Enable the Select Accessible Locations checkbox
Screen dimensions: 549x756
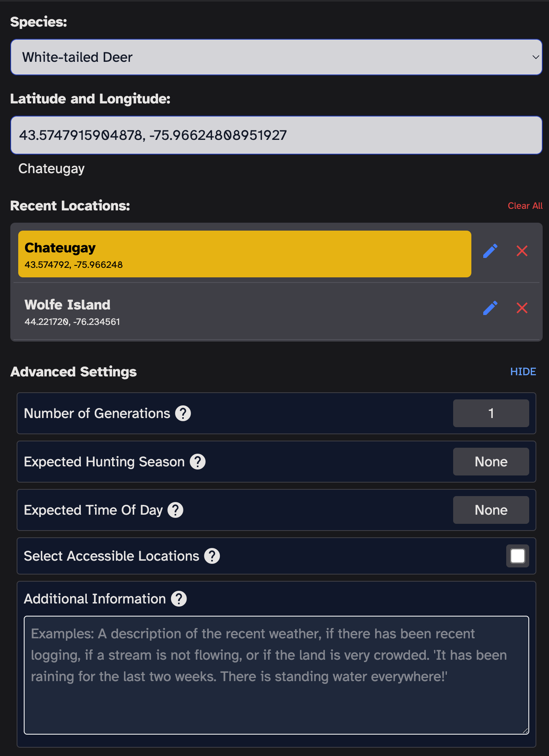pos(517,556)
